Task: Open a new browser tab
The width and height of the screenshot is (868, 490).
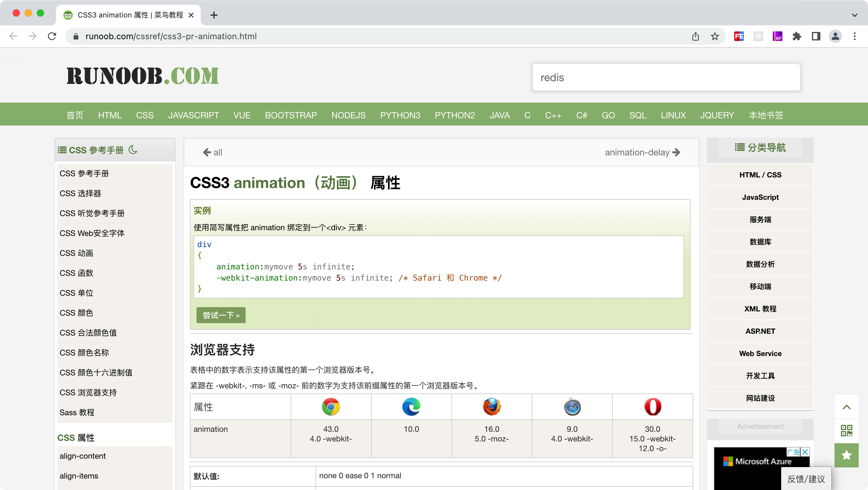Action: point(214,15)
